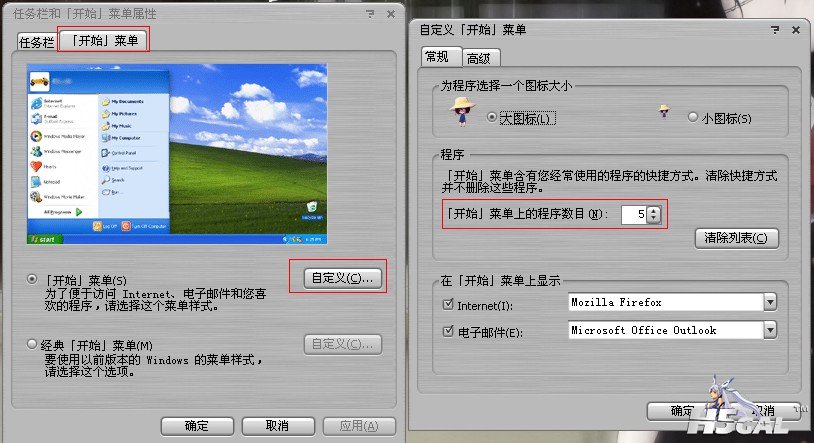Expand the Mozilla Firefox browser dropdown
The width and height of the screenshot is (814, 443).
770,302
